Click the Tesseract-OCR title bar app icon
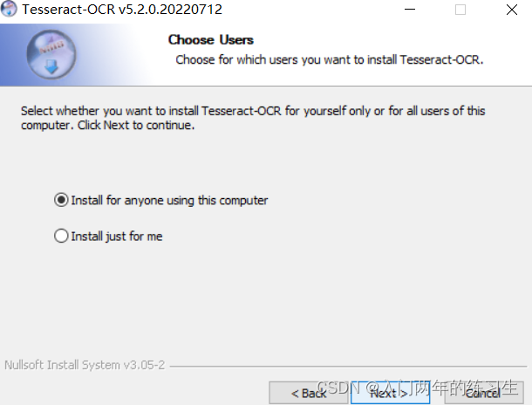Viewport: 532px width, 405px height. pos(9,9)
